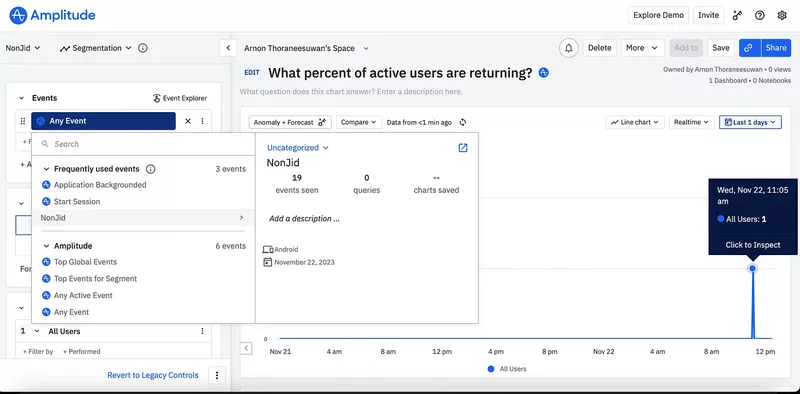Open the Realtime dropdown
The image size is (800, 394).
click(x=691, y=122)
